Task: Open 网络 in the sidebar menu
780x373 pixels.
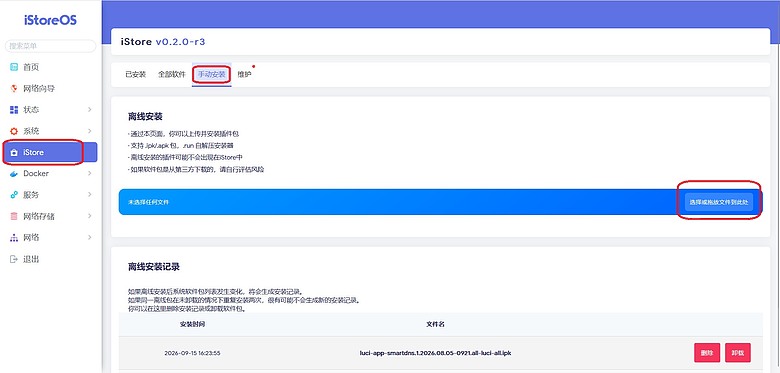Action: pos(31,238)
